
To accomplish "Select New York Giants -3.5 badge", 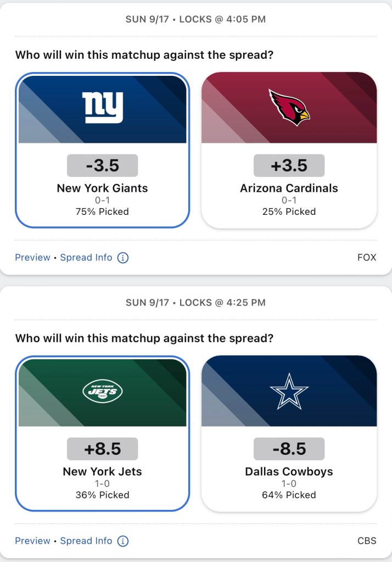I will 103,165.
